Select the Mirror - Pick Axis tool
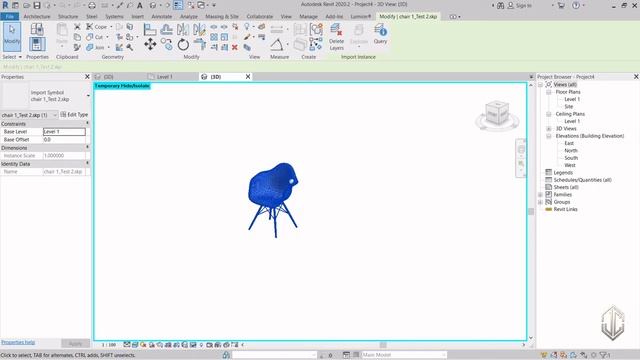The height and width of the screenshot is (360, 640). pos(183,29)
